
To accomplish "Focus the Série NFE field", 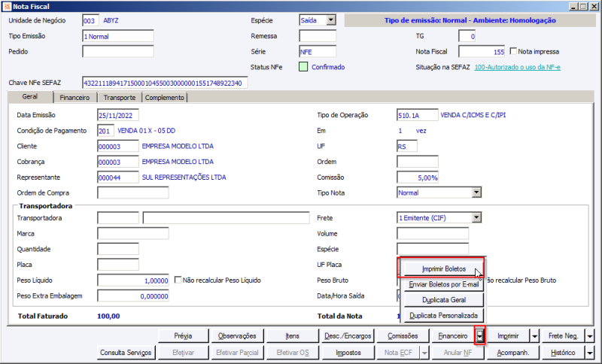I will tap(318, 52).
